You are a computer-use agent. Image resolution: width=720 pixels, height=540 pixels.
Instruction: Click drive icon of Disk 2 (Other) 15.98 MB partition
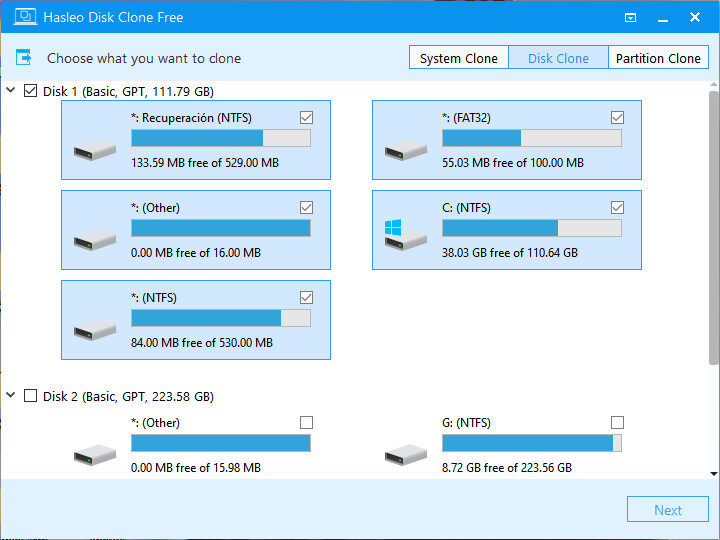click(x=95, y=455)
